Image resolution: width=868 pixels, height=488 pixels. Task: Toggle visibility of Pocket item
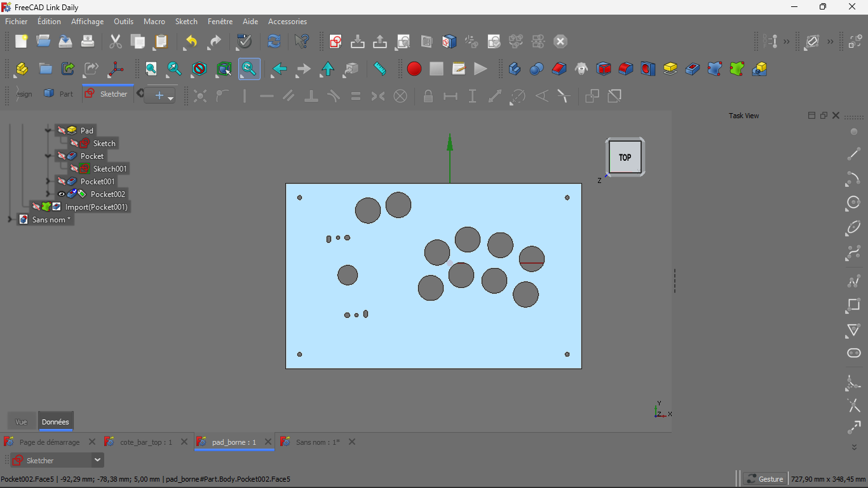[x=61, y=156]
